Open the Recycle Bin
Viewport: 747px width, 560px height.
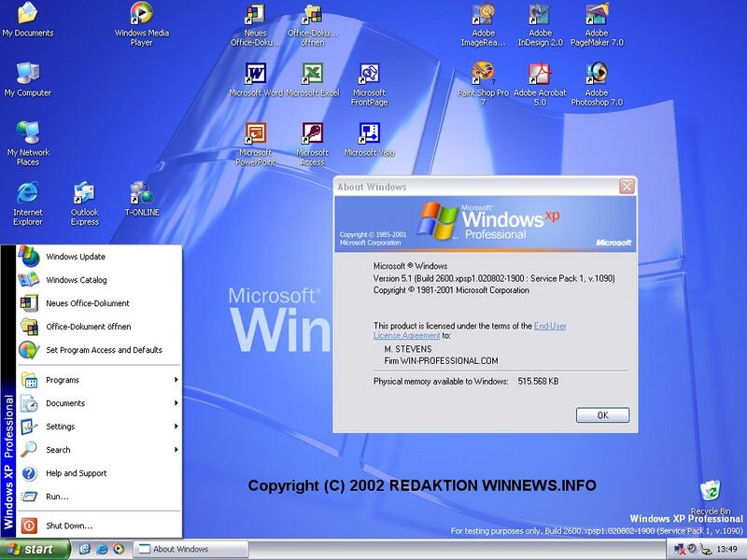click(x=711, y=492)
